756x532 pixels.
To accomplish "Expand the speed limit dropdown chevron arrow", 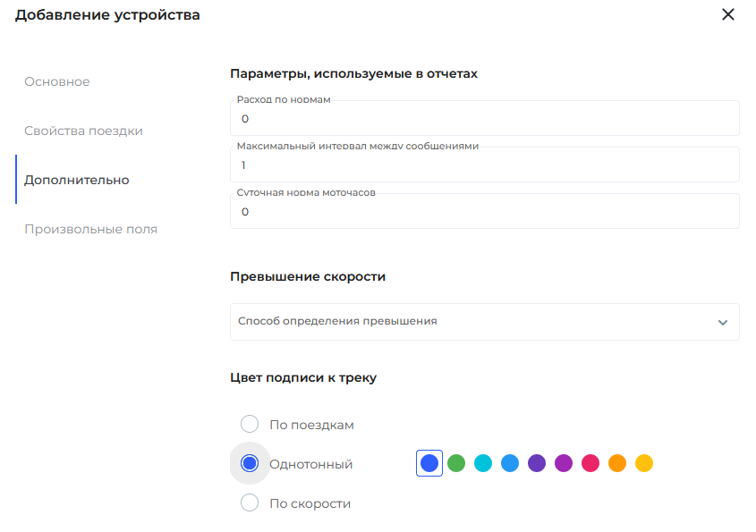I will [x=723, y=323].
